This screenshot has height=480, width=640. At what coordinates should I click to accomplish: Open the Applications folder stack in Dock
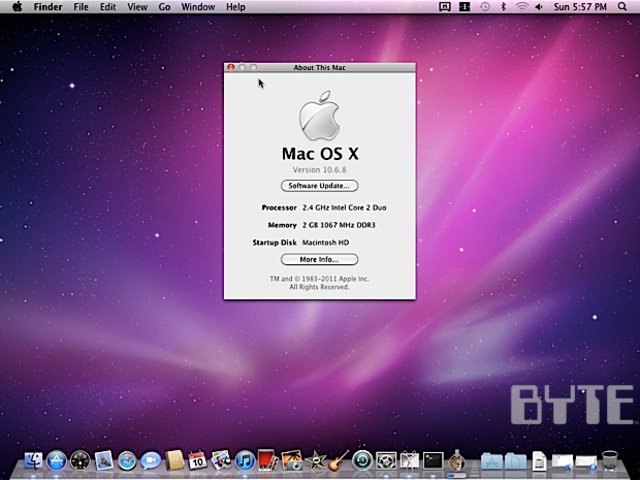pos(491,461)
